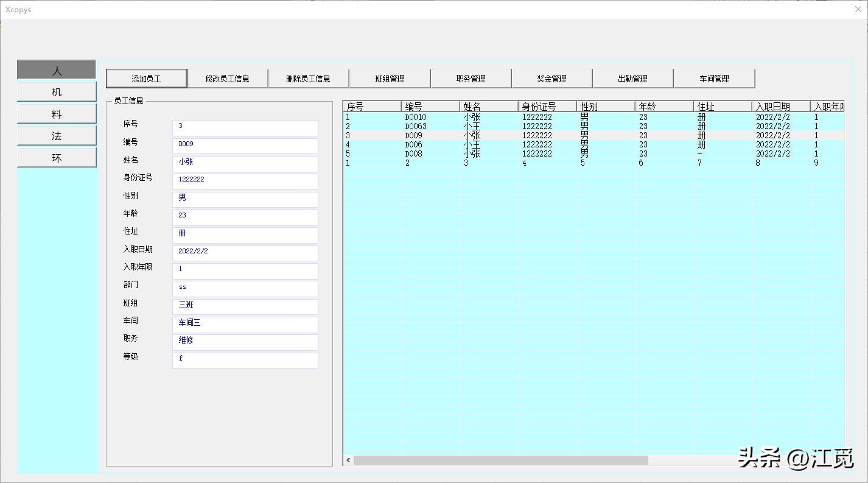
Task: Click into the 编号 input field
Action: coord(245,146)
